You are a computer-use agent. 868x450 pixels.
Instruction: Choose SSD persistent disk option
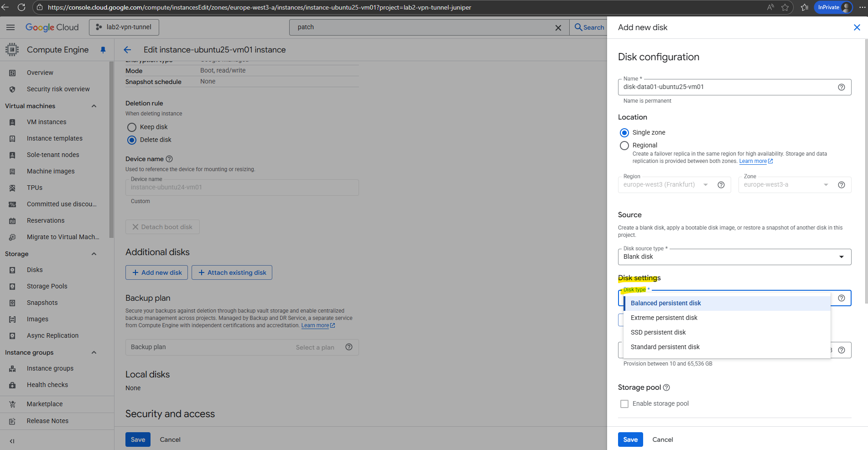(x=727, y=332)
